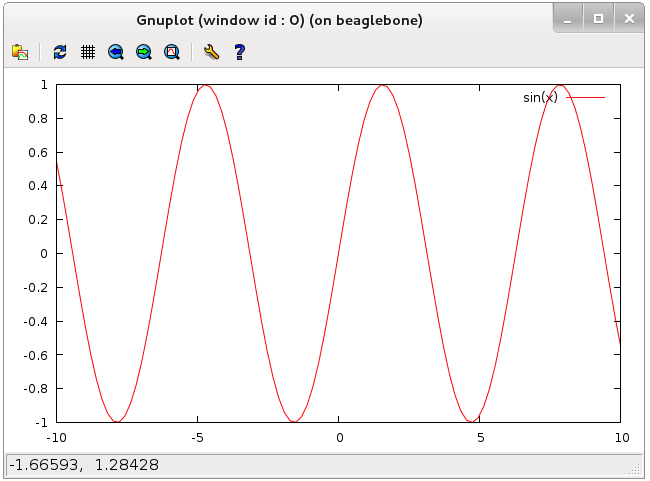Apply previous zoom settings

point(116,52)
